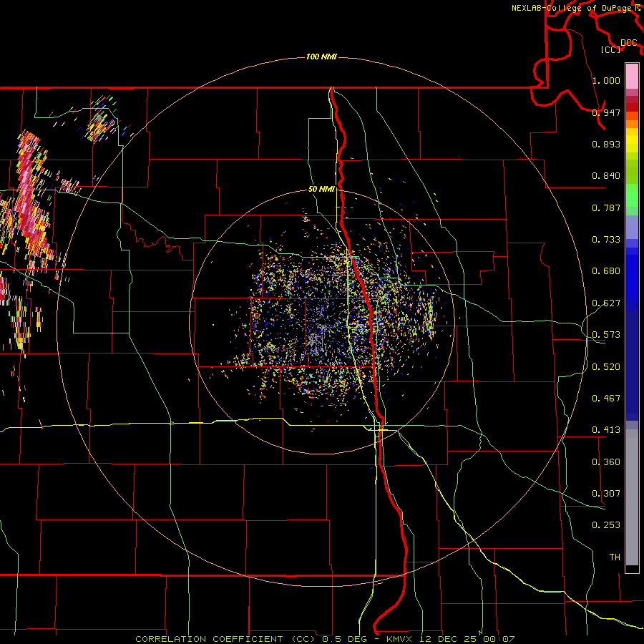This screenshot has width=644, height=644.
Task: Click the 0.733 color scale label
Action: coord(606,239)
